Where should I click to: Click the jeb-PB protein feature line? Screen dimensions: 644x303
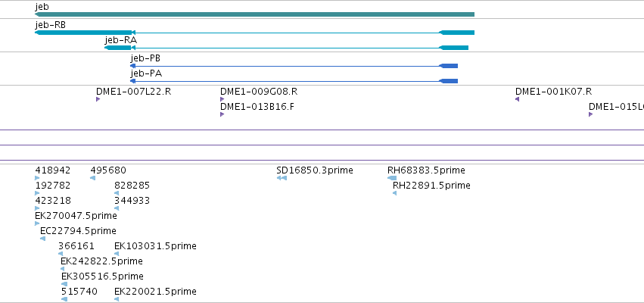(x=294, y=66)
